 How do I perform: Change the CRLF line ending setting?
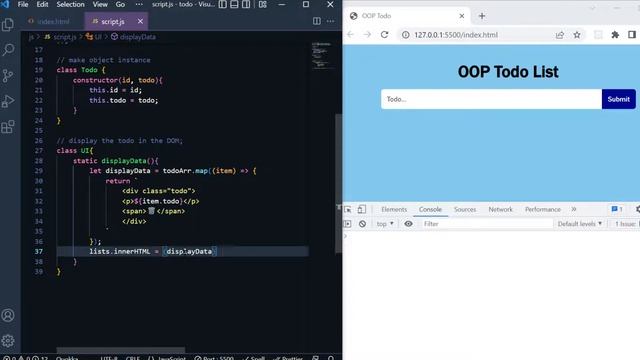(133, 358)
